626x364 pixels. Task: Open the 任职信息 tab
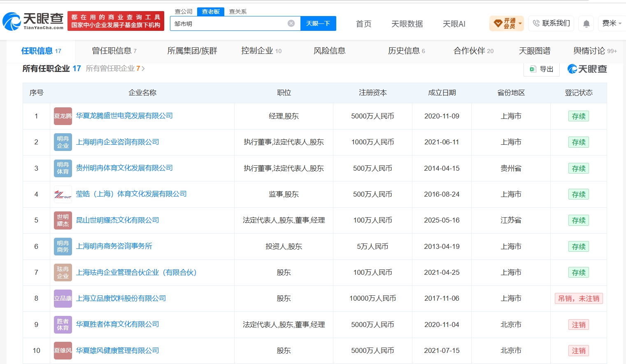tap(41, 51)
